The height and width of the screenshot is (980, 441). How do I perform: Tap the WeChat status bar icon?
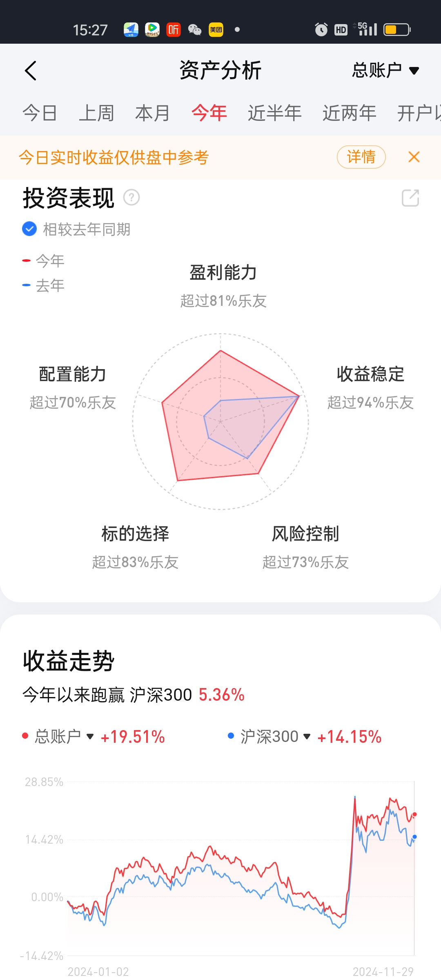(195, 30)
